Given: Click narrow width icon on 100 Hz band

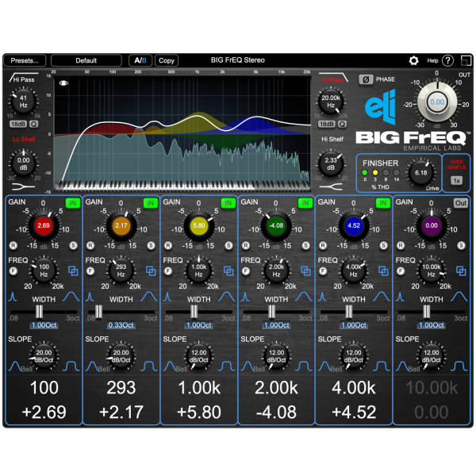Looking at the screenshot, I should pos(13,297).
